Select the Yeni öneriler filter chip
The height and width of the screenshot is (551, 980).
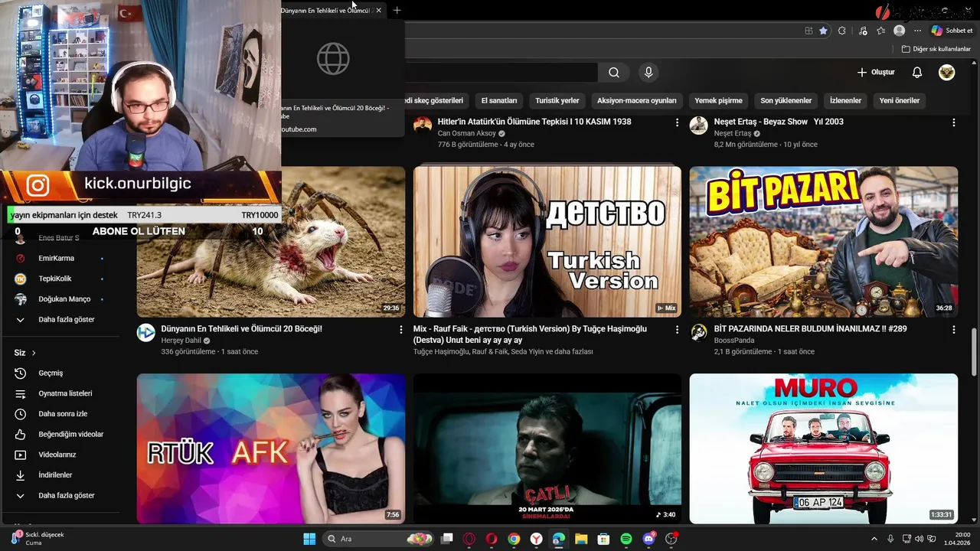coord(900,100)
